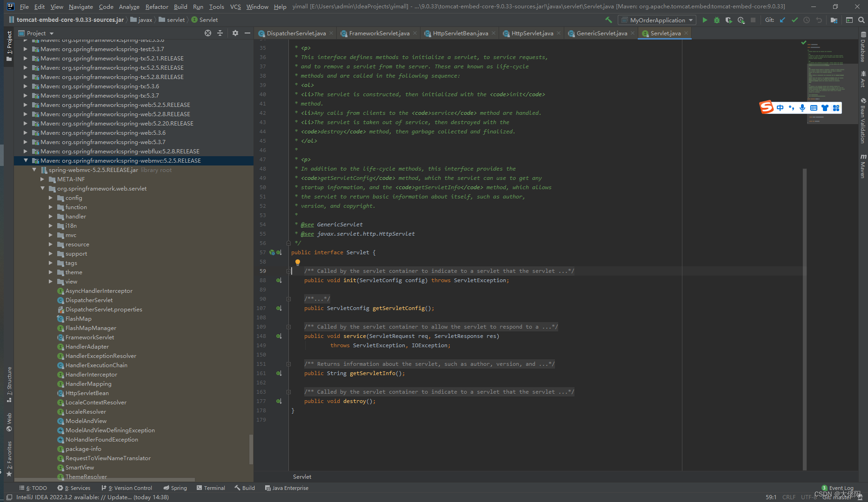
Task: Open the Terminal tool window button
Action: point(211,488)
